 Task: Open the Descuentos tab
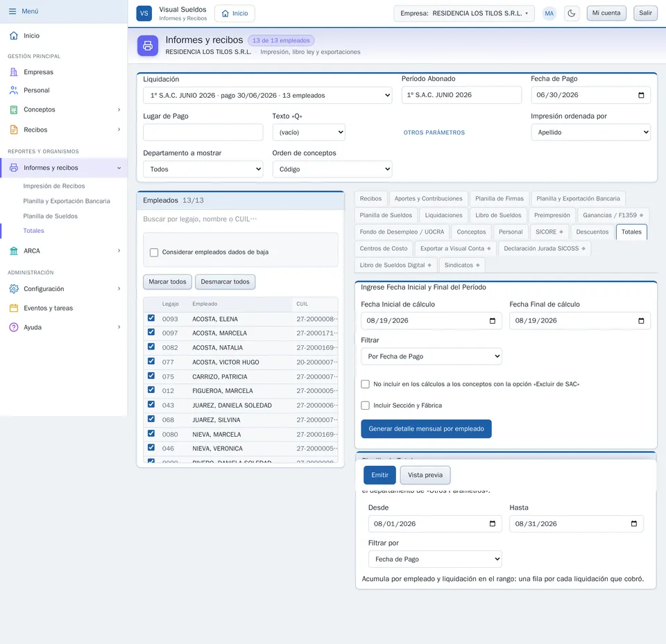click(592, 232)
